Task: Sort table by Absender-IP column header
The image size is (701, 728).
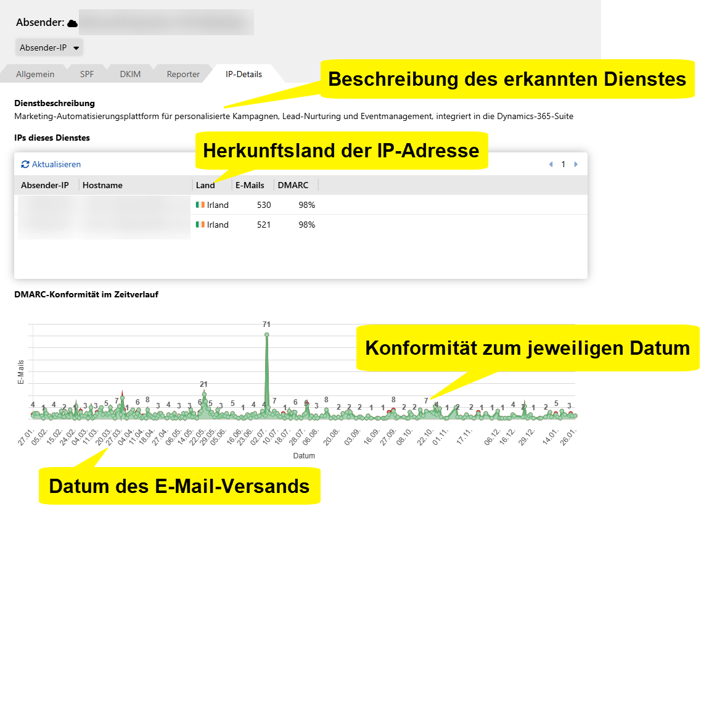Action: [45, 185]
